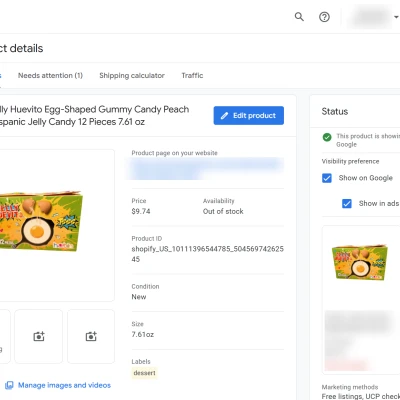Click the first add image placeholder icon
The image size is (400, 400).
(x=39, y=336)
